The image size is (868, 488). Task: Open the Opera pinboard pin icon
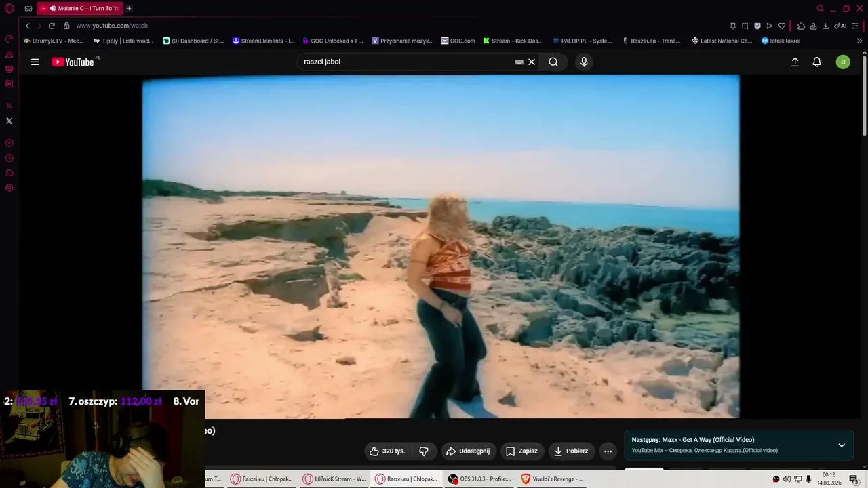733,26
